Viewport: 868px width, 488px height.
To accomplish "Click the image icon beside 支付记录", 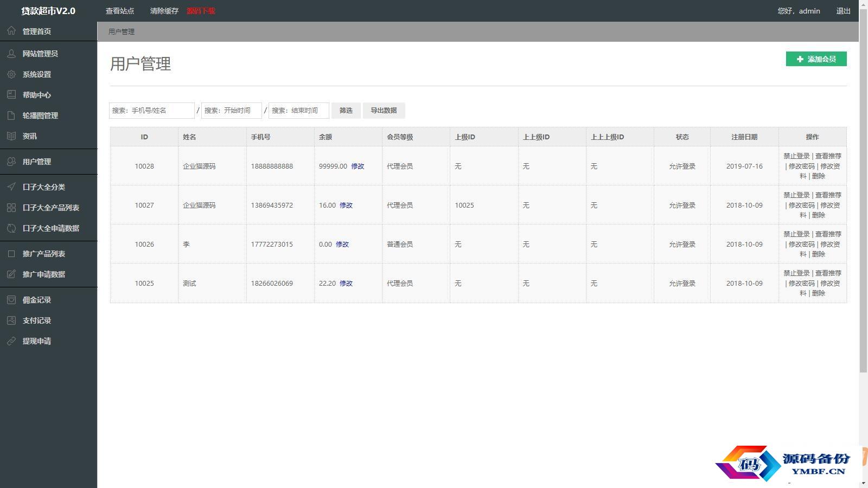I will (11, 320).
